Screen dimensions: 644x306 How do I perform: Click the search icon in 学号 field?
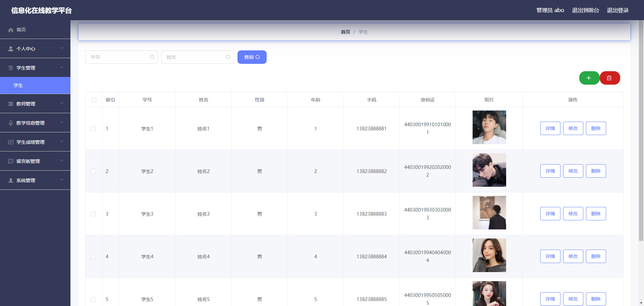(152, 57)
